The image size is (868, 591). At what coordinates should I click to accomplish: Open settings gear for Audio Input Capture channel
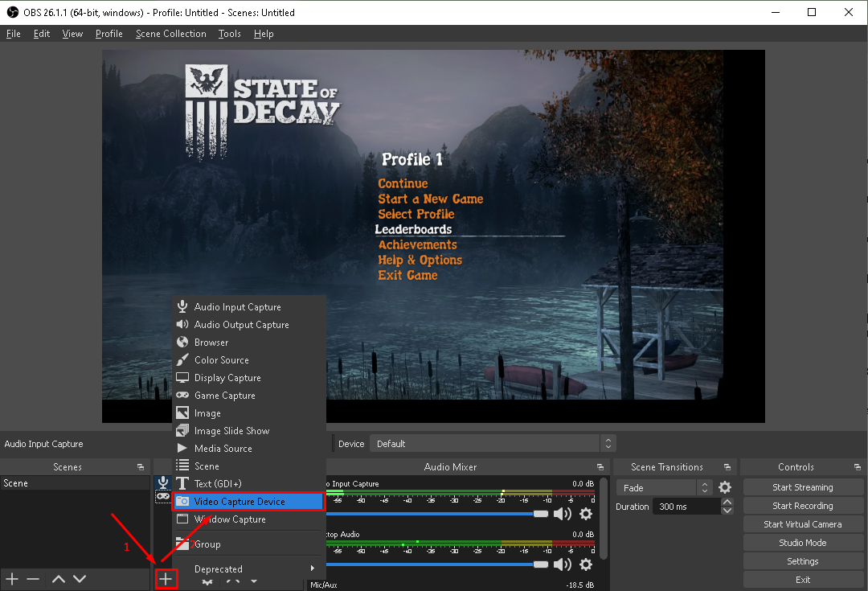[x=586, y=514]
